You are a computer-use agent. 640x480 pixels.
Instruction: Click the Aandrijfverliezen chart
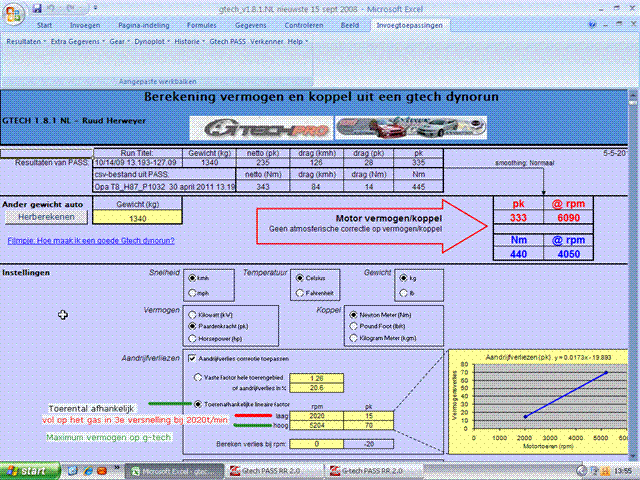538,402
